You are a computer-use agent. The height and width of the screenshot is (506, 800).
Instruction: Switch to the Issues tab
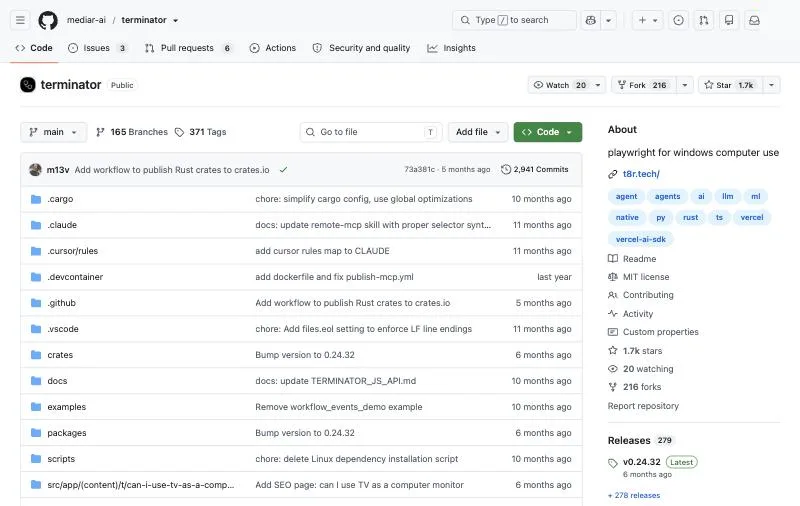pyautogui.click(x=97, y=48)
